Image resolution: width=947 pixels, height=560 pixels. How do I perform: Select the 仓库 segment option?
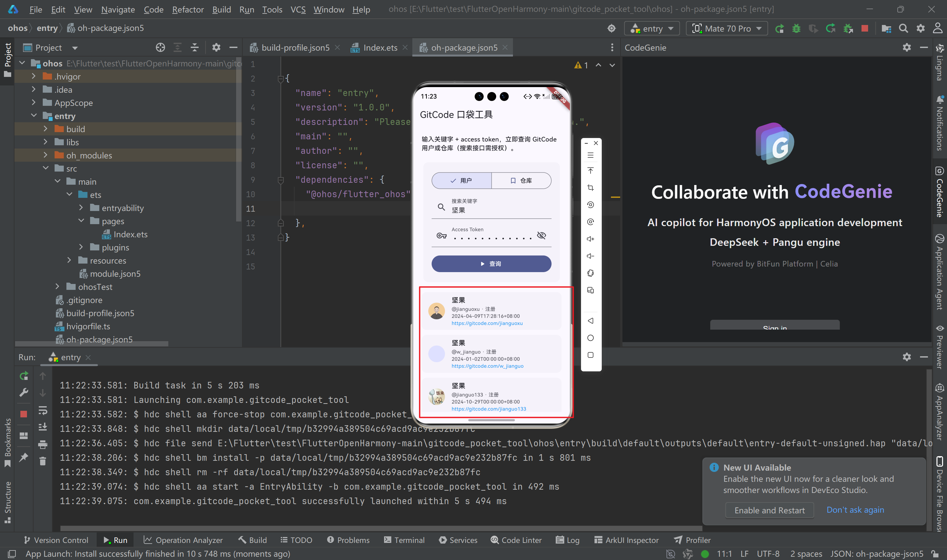(x=521, y=181)
